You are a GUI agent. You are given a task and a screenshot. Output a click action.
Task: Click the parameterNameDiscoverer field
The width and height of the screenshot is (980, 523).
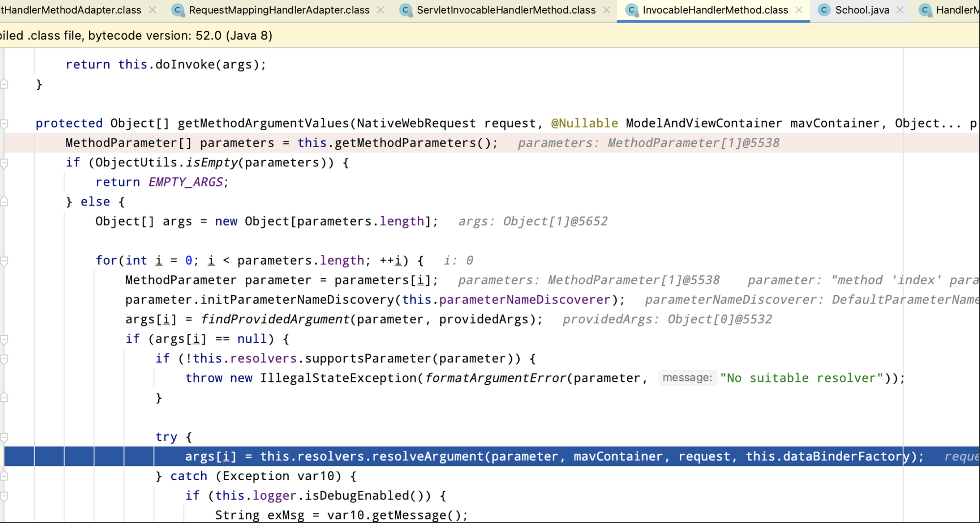(x=525, y=300)
